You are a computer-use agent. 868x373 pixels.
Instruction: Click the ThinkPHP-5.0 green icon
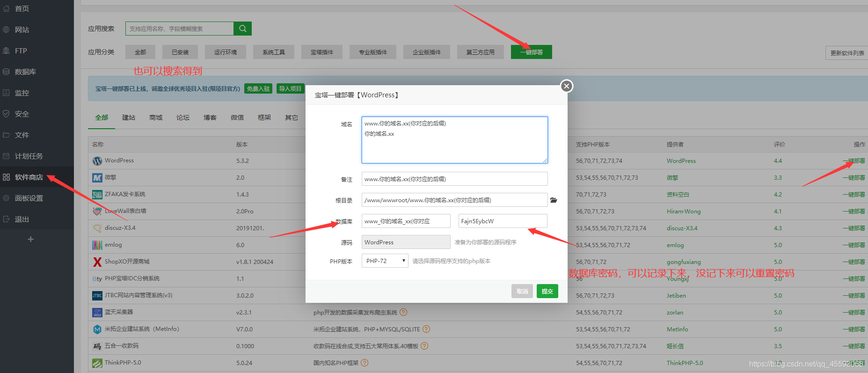97,363
